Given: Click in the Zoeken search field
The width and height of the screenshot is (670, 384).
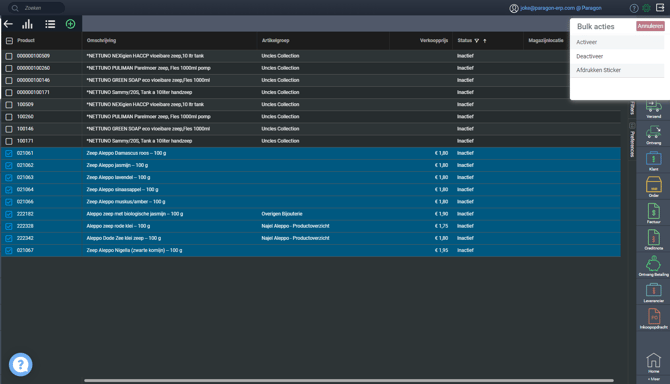Looking at the screenshot, I should coord(36,8).
